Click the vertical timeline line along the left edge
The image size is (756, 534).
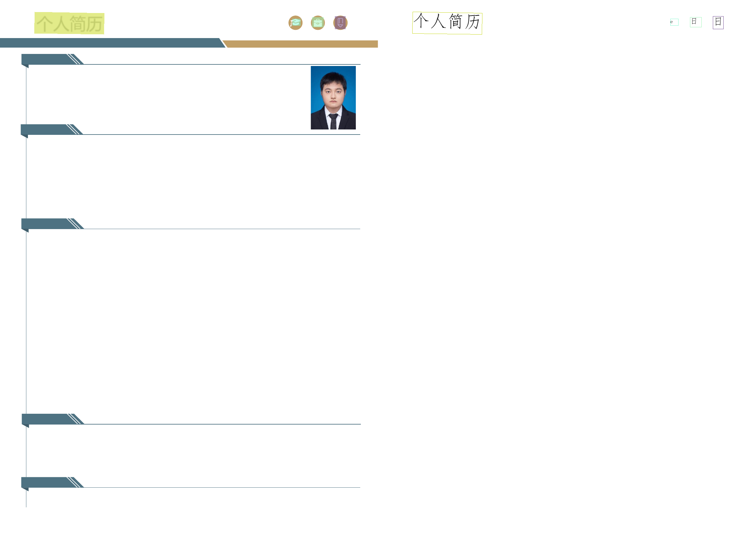point(26,313)
